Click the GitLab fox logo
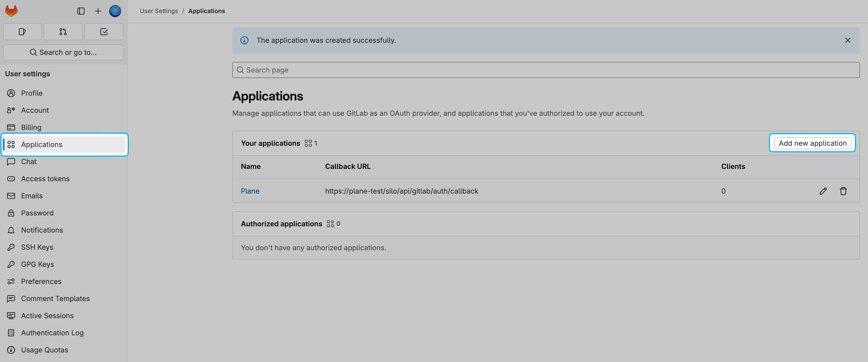868x362 pixels. 11,11
